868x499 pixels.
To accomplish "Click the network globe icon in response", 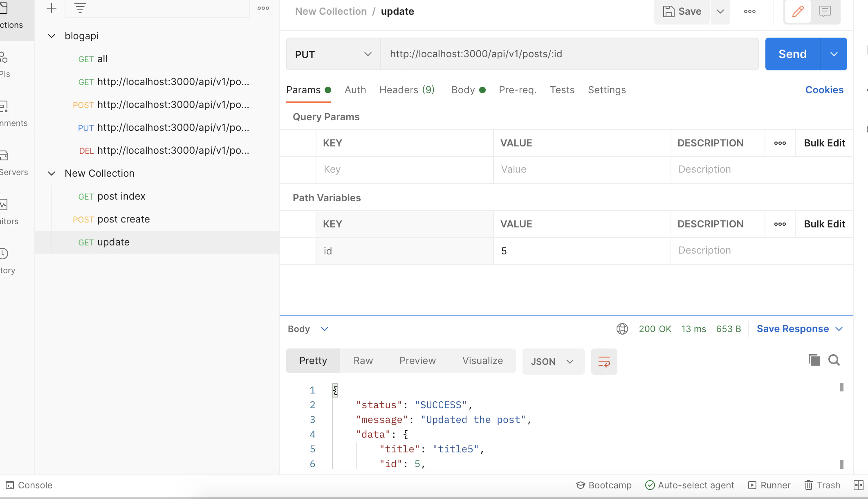I will (622, 329).
